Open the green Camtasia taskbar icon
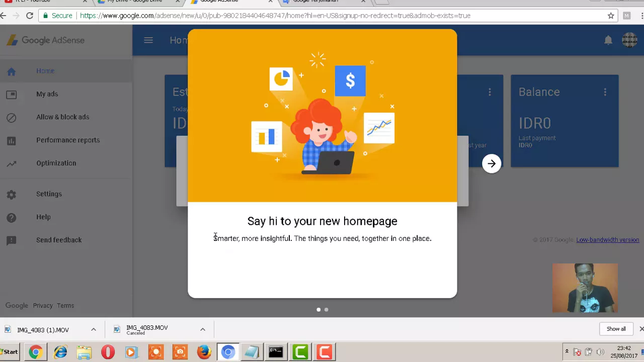 tap(300, 352)
